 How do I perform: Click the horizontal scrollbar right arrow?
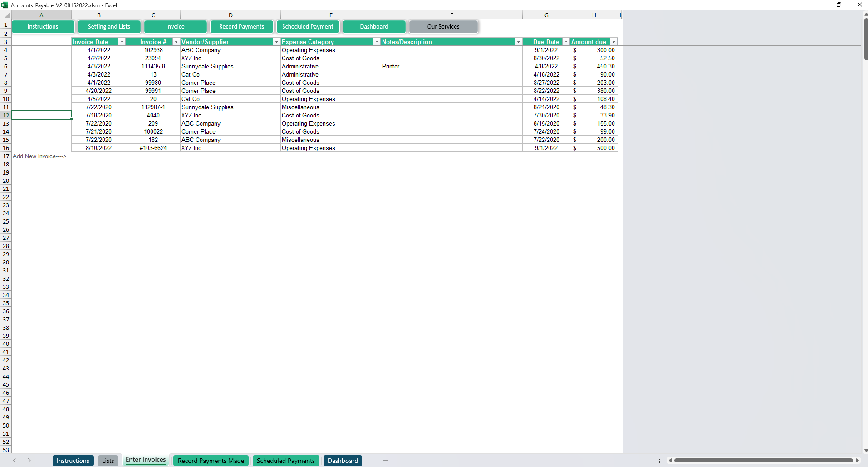click(x=857, y=461)
